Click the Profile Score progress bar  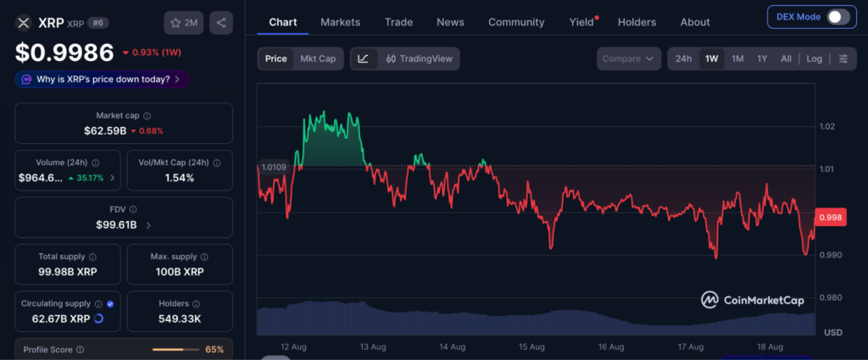pos(175,350)
